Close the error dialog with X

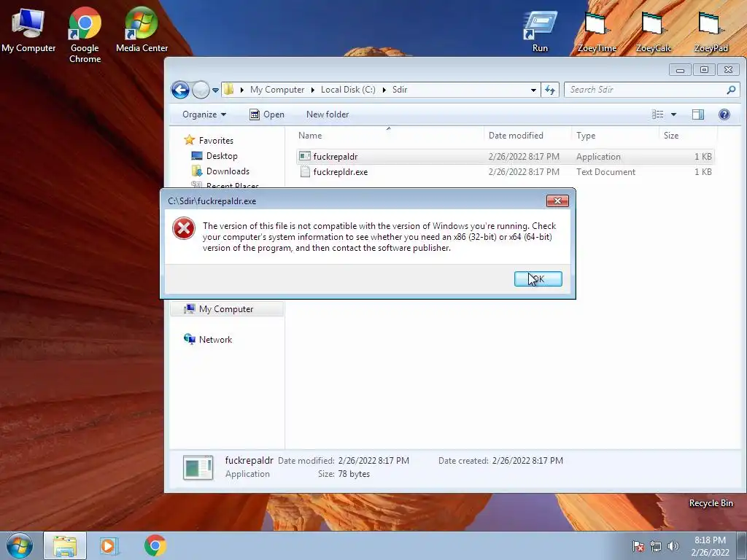pyautogui.click(x=557, y=201)
